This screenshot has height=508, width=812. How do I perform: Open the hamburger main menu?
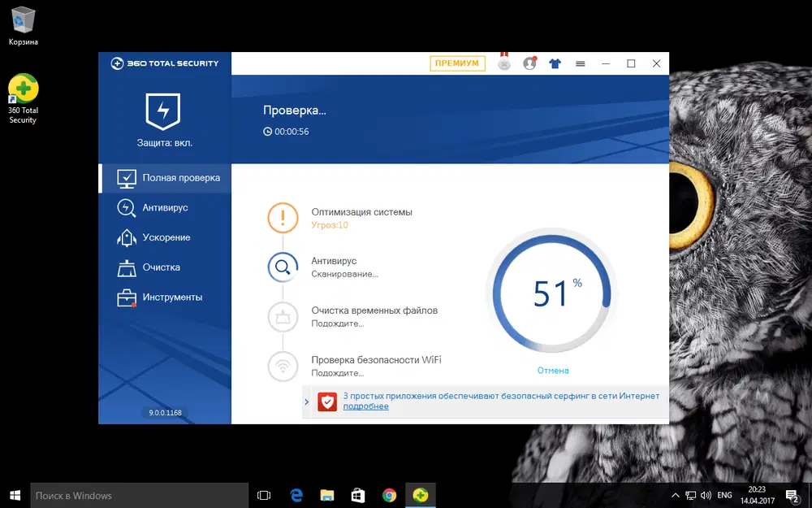pos(581,63)
